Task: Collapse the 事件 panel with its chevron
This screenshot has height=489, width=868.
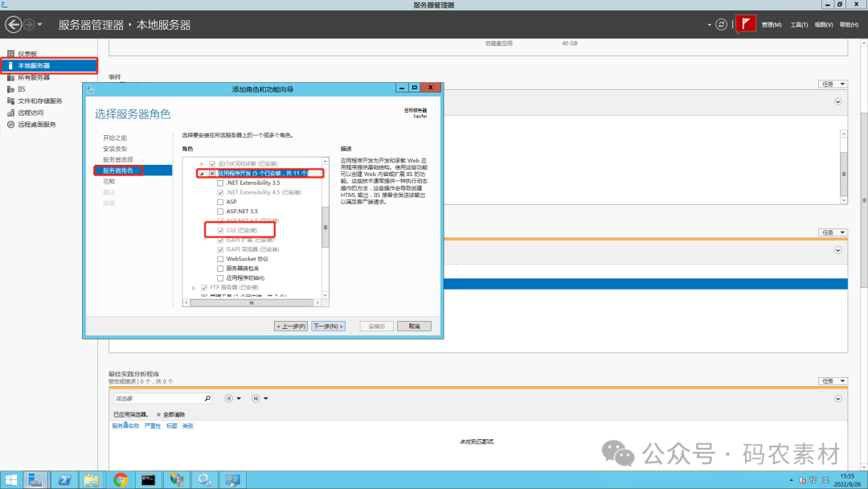Action: (838, 102)
